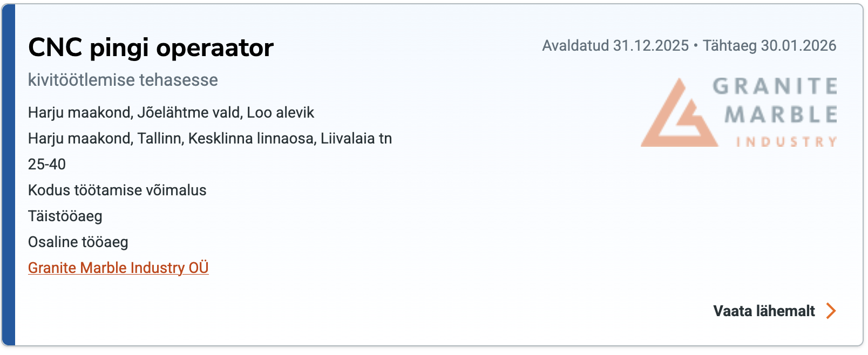Click the MARBLE word in the logo

coord(781,114)
